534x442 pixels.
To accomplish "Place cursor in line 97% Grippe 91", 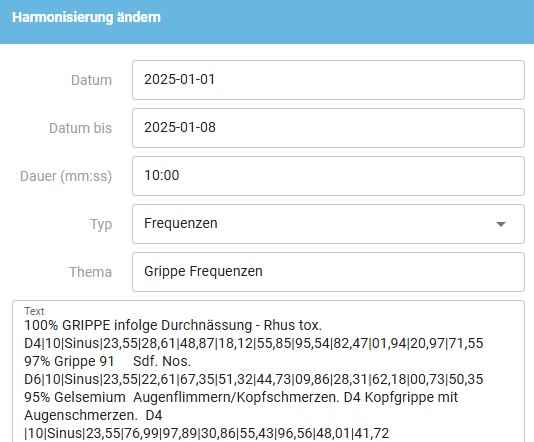I will coord(107,361).
